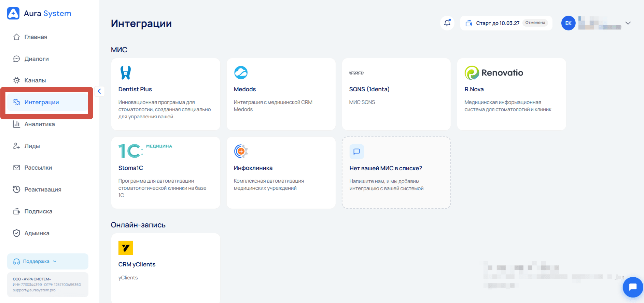The height and width of the screenshot is (303, 644).
Task: Click the Dentist Plus integration title
Action: coord(135,89)
